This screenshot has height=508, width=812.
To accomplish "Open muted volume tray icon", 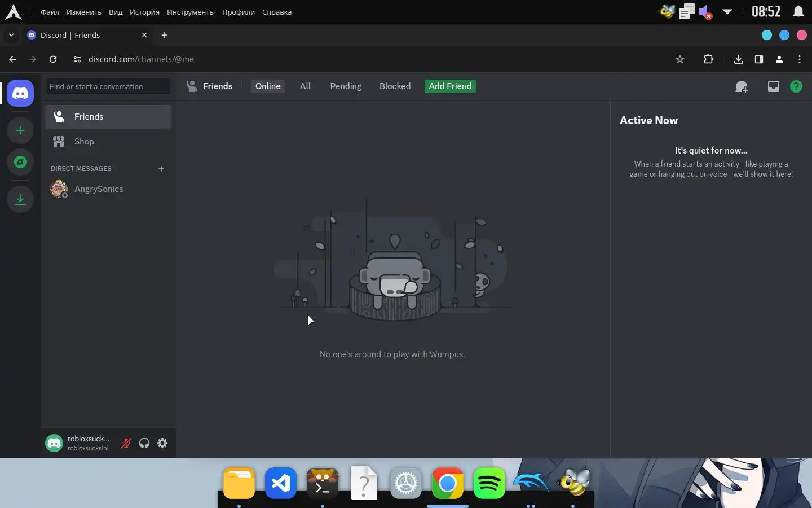I will [x=705, y=12].
